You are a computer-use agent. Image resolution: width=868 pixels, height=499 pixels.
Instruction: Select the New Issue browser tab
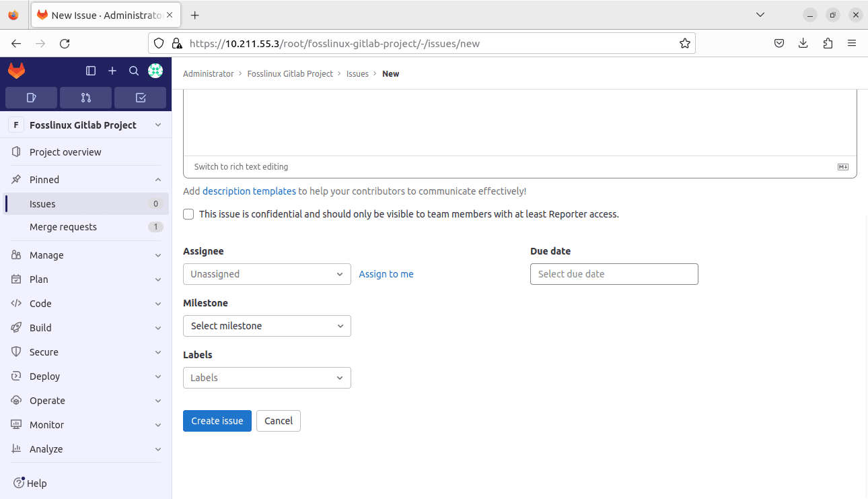106,15
